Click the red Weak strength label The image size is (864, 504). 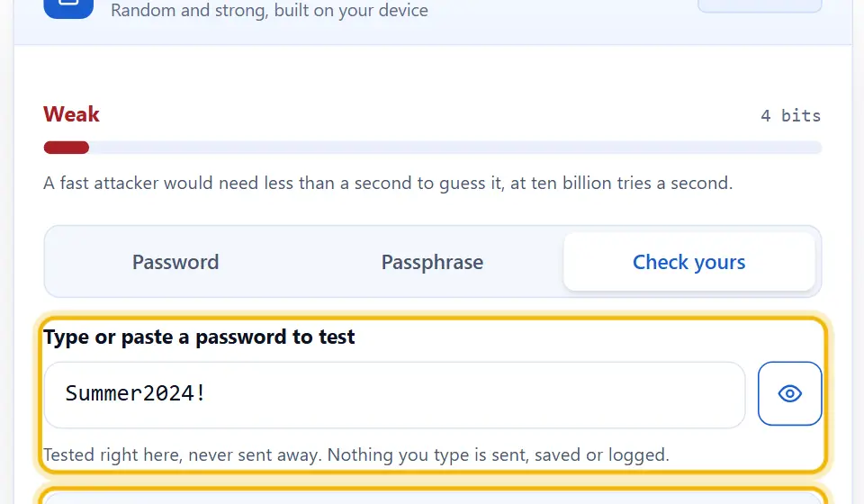[72, 114]
